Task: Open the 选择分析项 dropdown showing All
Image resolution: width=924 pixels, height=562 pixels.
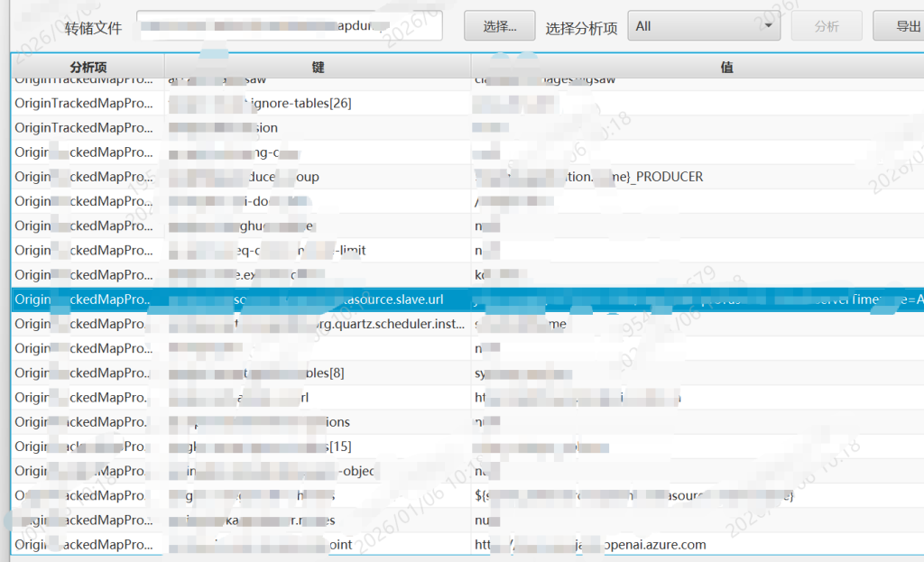Action: [x=695, y=26]
